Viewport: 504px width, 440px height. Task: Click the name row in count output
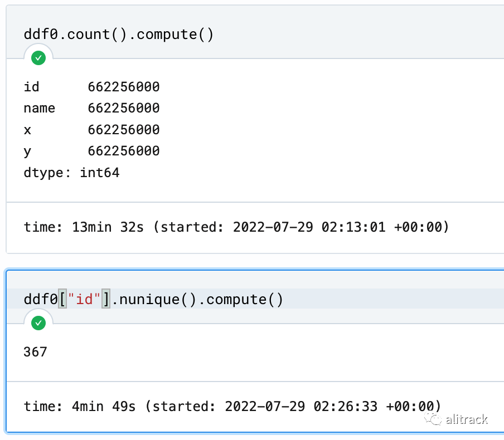(91, 108)
